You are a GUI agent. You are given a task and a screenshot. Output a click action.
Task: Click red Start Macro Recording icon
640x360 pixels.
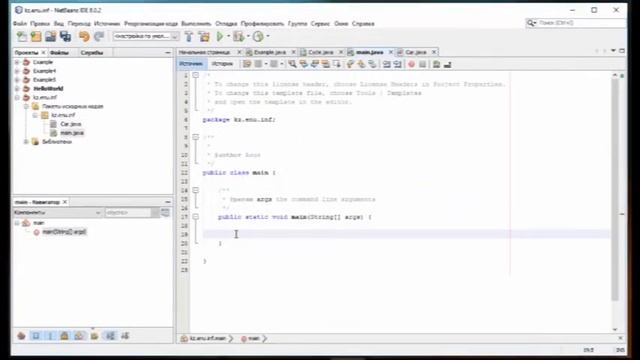pos(411,64)
